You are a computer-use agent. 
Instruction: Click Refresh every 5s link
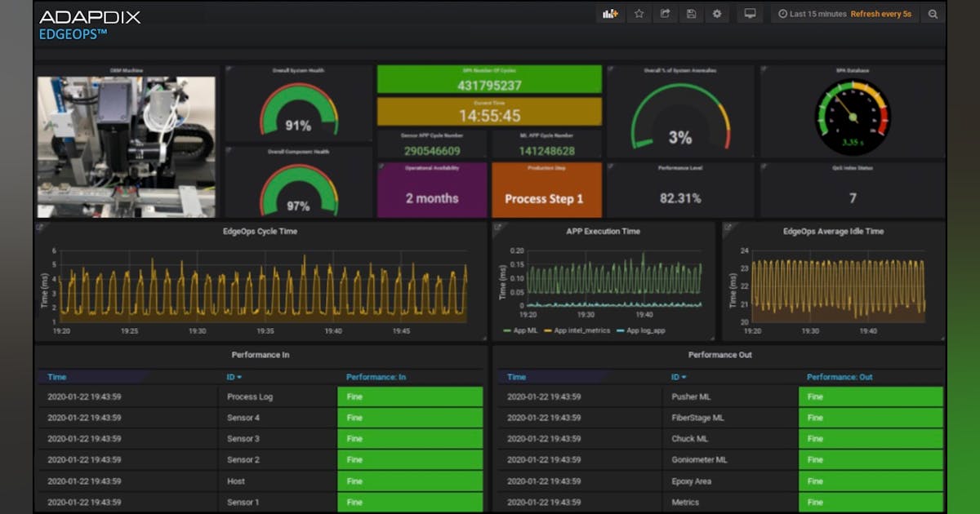click(880, 14)
